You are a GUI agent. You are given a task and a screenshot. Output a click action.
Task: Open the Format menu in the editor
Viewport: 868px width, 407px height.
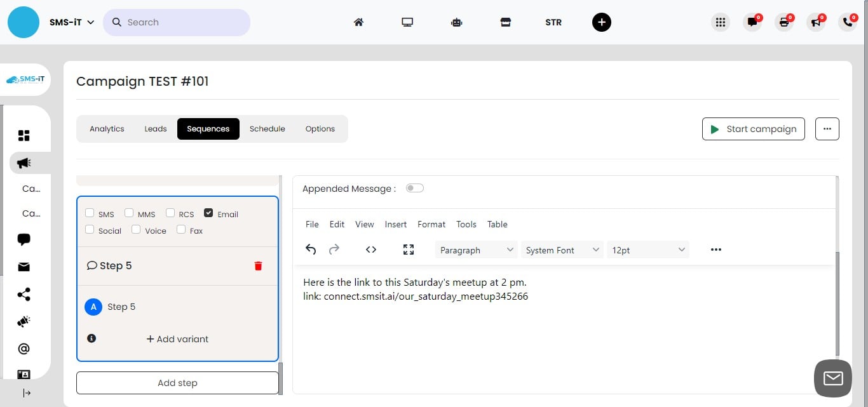click(431, 224)
